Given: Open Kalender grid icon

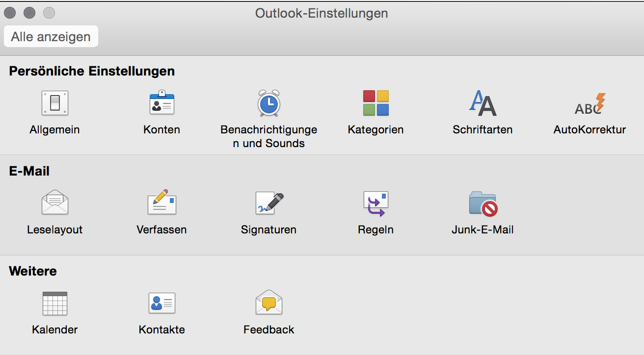Looking at the screenshot, I should click(54, 304).
